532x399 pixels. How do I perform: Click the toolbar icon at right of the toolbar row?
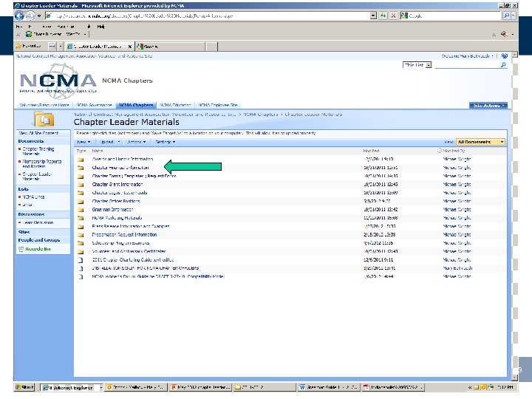[x=505, y=34]
